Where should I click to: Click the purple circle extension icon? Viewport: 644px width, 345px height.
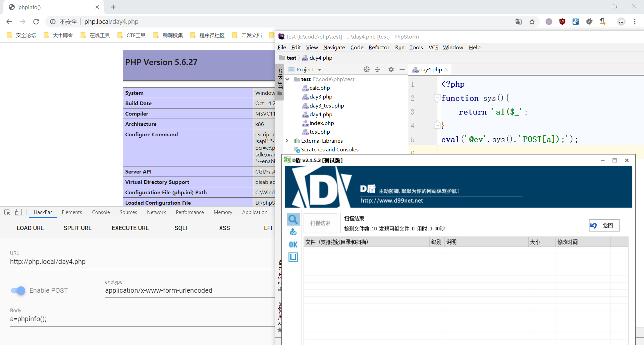549,22
